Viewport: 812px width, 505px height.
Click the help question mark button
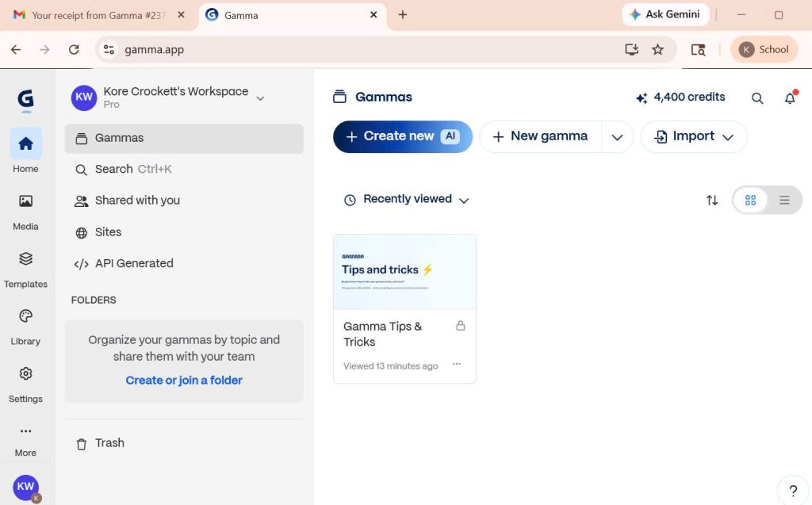(793, 491)
